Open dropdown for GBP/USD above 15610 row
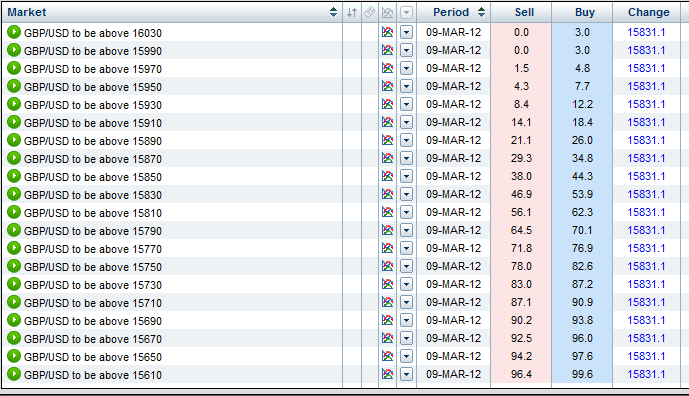 [x=406, y=375]
